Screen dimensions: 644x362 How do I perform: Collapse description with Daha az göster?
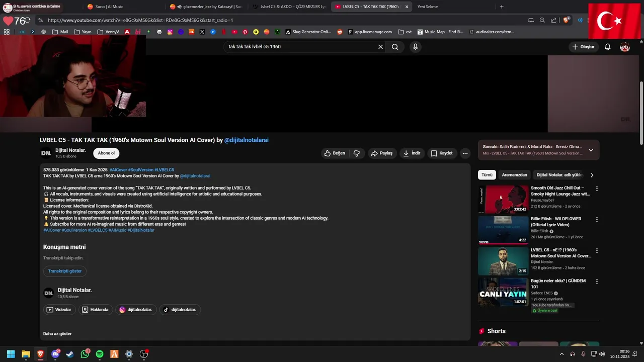(x=57, y=334)
